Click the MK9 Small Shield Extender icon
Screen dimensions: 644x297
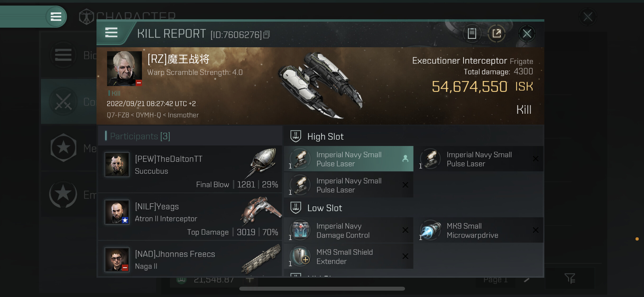point(300,256)
